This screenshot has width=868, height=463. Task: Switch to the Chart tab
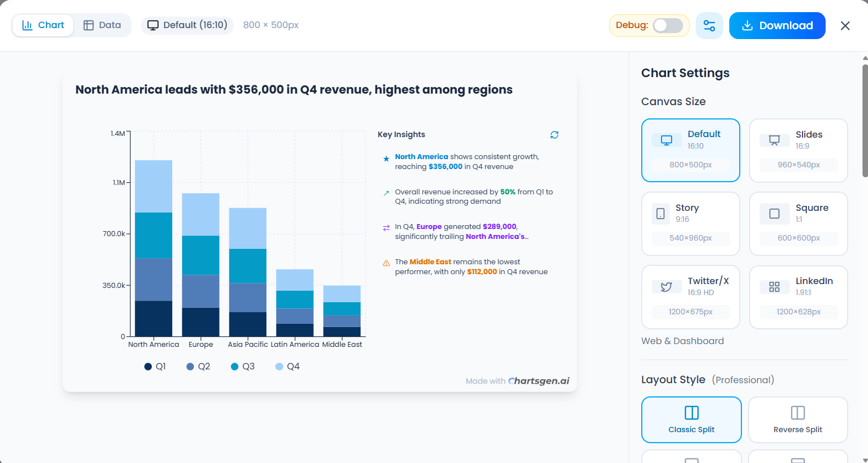click(43, 25)
